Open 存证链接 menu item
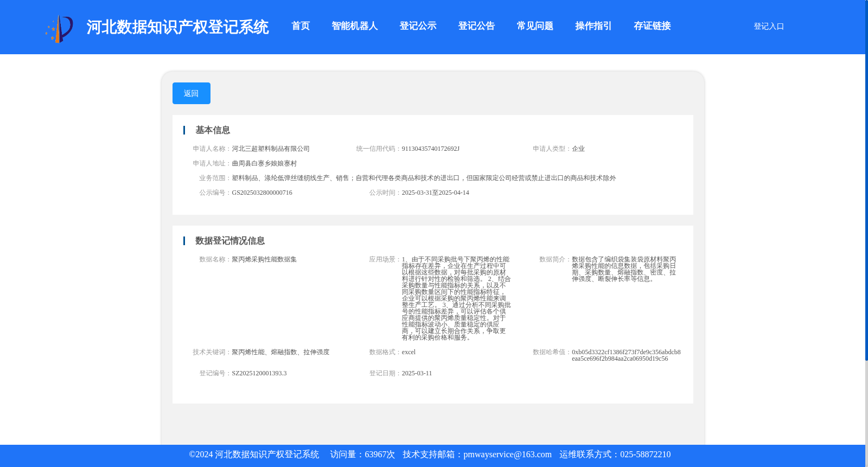The image size is (868, 467). tap(652, 26)
